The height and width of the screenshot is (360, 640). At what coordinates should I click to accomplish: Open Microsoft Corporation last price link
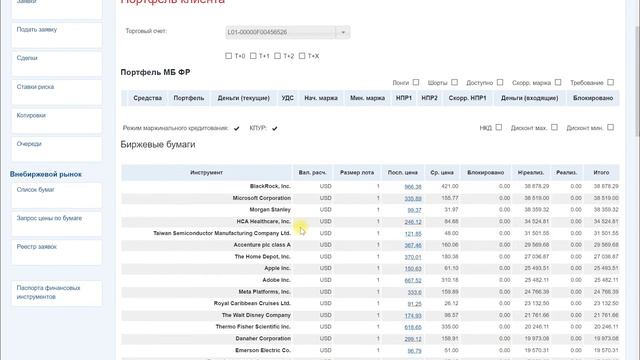coord(413,198)
